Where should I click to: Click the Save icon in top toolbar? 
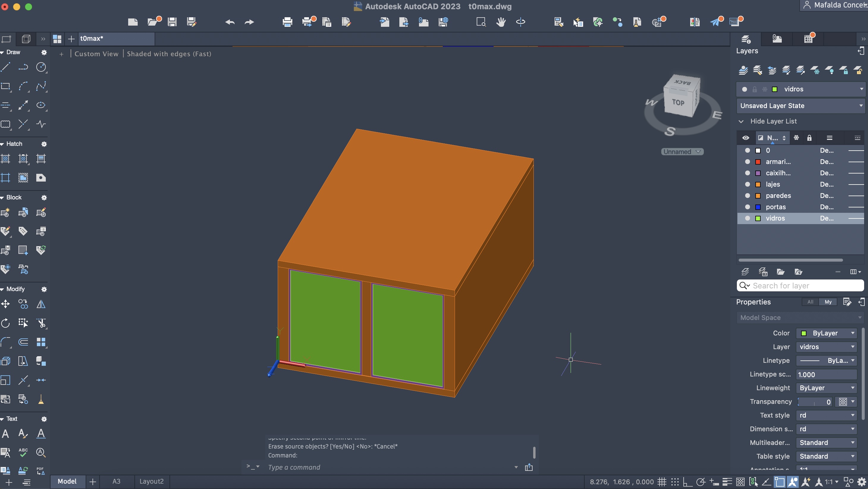pyautogui.click(x=172, y=22)
